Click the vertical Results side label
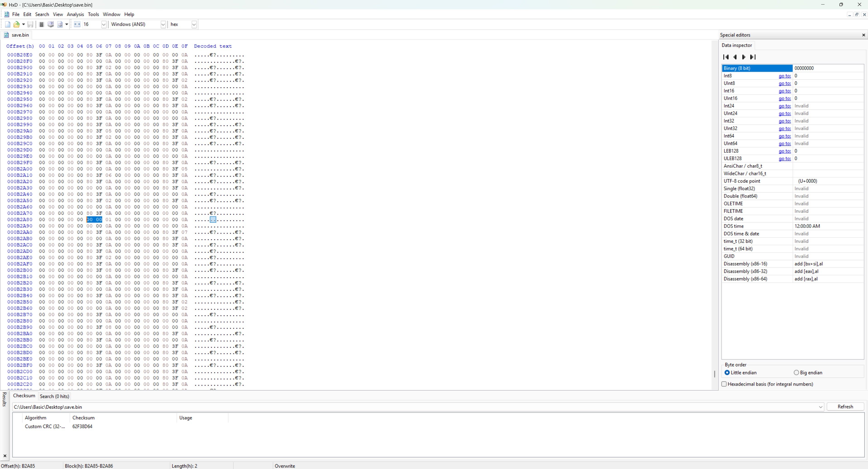This screenshot has width=868, height=469. coord(4,399)
